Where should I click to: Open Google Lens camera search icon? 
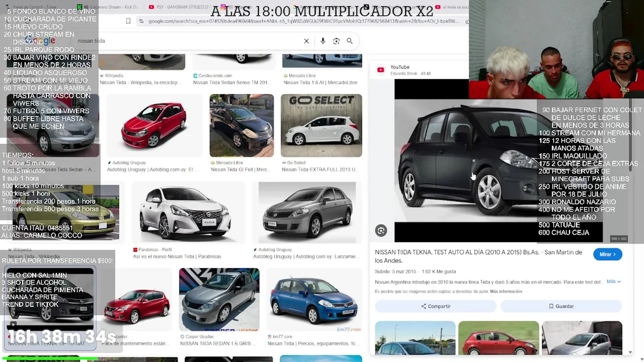336,41
